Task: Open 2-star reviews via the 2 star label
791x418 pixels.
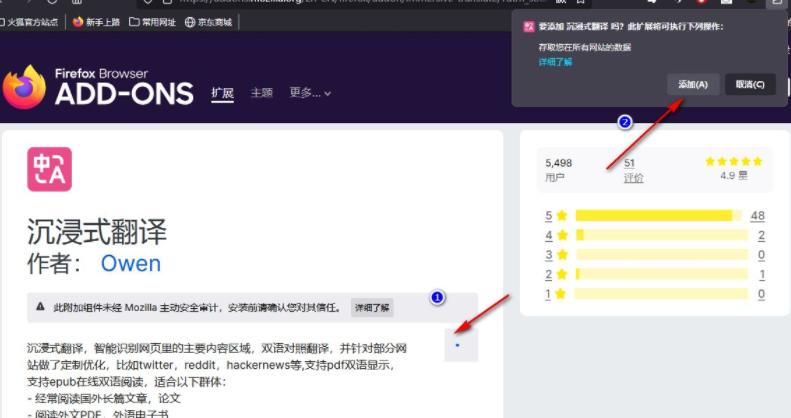Action: tap(556, 274)
